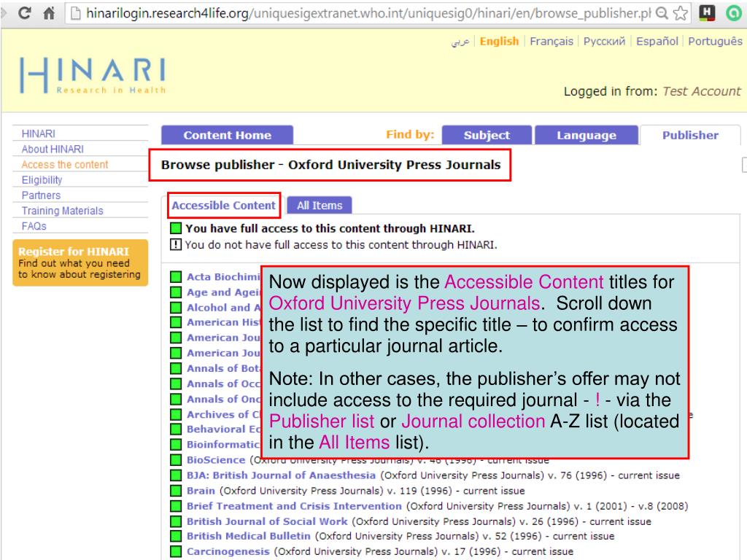Viewport: 747px width, 560px height.
Task: Open British Medical Bulletin link
Action: coord(248,536)
